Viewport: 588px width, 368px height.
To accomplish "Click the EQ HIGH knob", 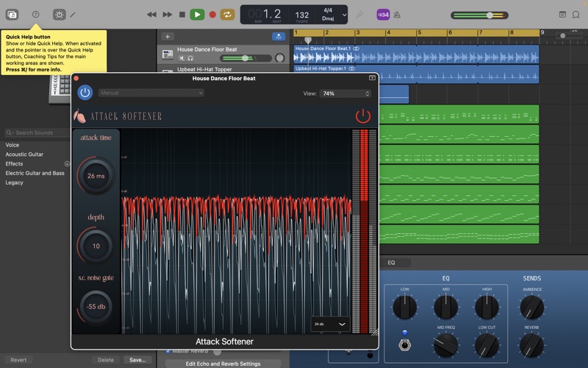I will 487,307.
